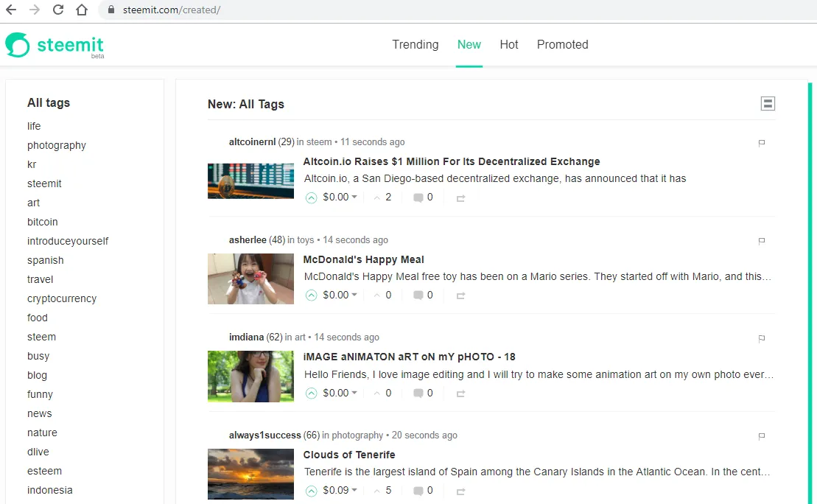
Task: Click the steemit logo
Action: click(55, 46)
